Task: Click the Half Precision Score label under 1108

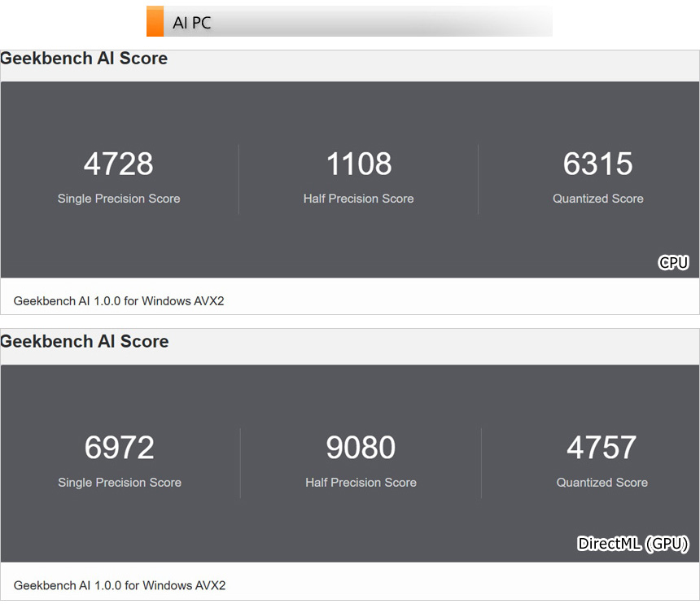Action: pyautogui.click(x=359, y=199)
